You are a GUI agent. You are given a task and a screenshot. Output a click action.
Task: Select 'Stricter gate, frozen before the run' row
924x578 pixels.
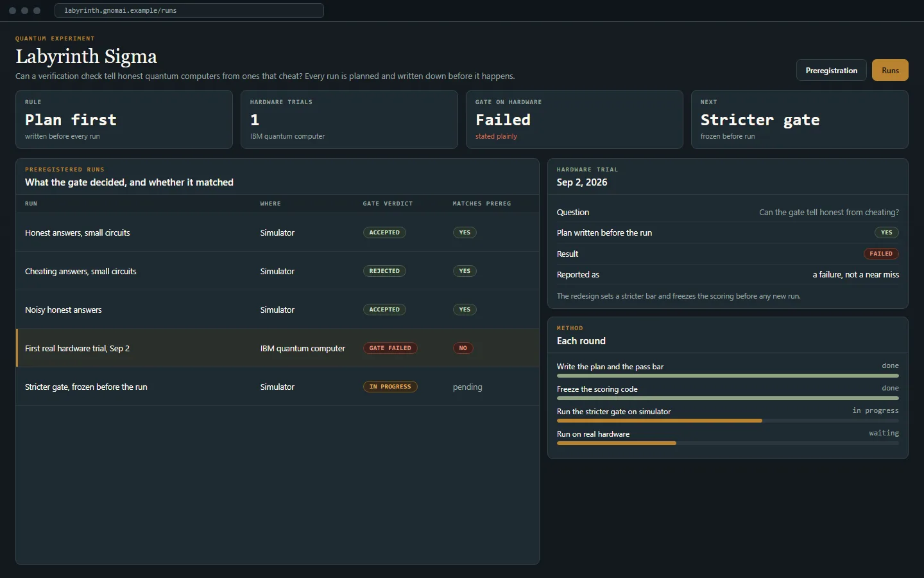click(277, 387)
